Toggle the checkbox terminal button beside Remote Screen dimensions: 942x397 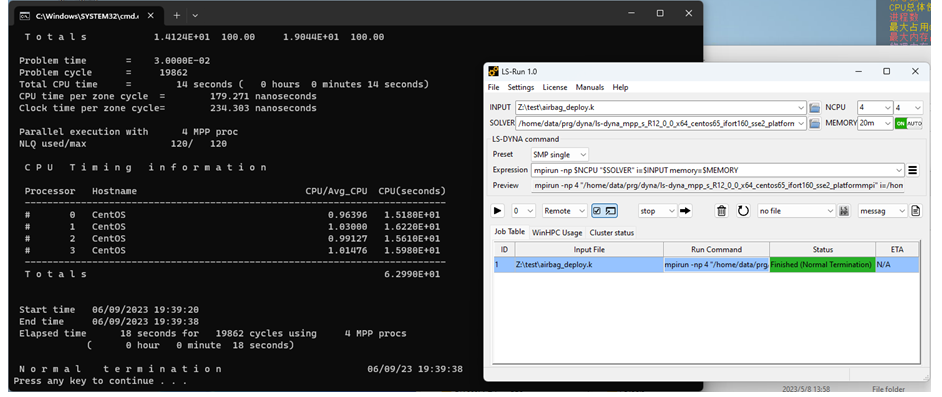[604, 211]
